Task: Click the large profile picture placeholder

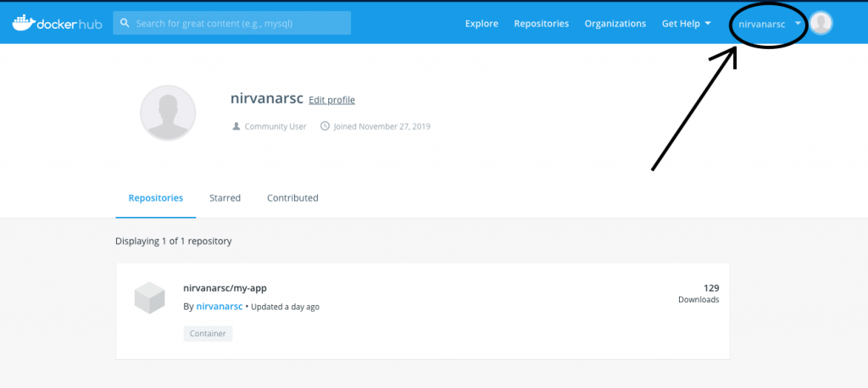Action: coord(167,113)
